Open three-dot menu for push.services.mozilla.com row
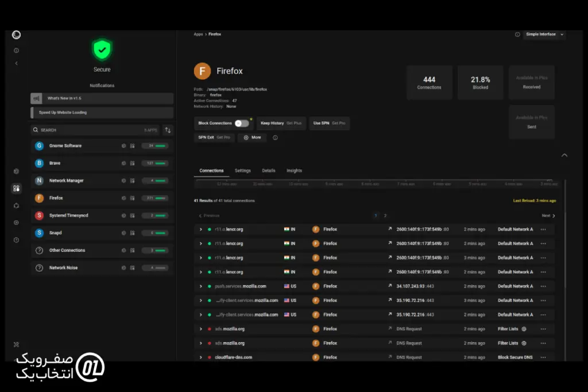Image resolution: width=588 pixels, height=392 pixels. (543, 286)
